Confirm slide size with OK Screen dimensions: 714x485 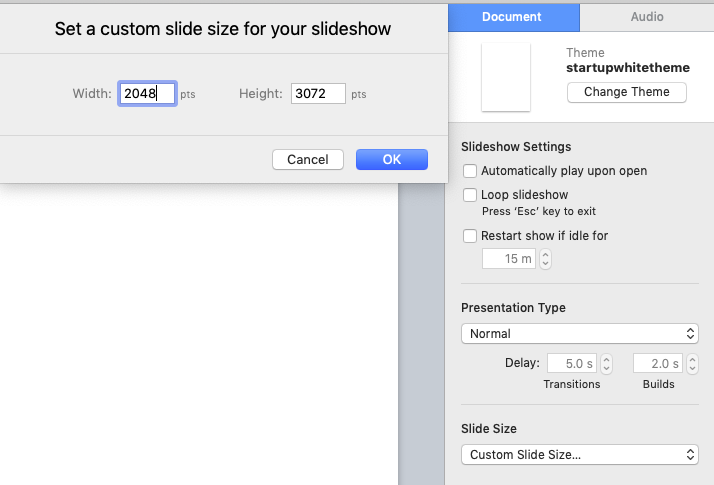coord(391,159)
